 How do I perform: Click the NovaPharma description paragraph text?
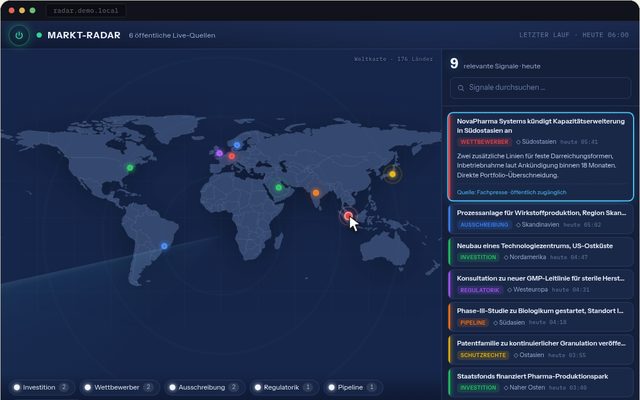[x=536, y=166]
